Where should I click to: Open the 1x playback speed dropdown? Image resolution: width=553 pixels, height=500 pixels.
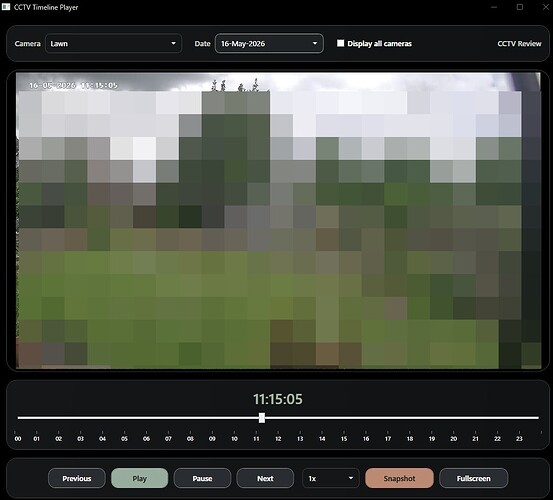(x=330, y=478)
